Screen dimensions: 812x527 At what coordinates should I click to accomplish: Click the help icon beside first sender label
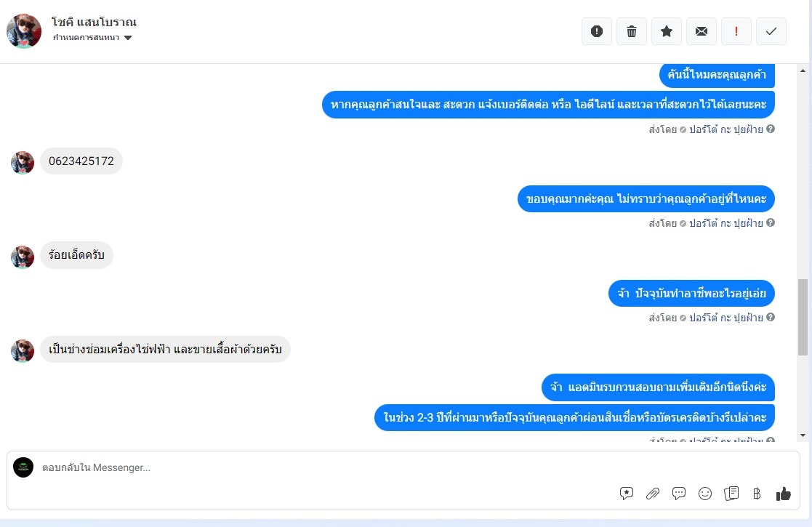[771, 129]
